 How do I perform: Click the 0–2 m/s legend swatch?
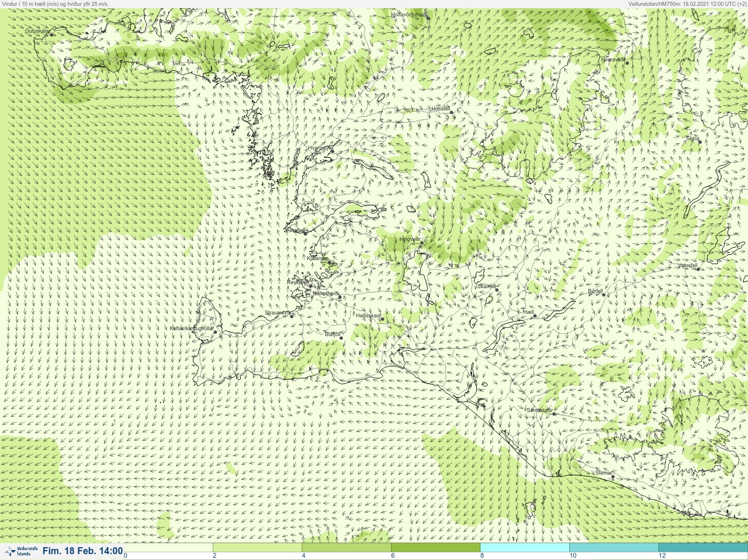(168, 548)
